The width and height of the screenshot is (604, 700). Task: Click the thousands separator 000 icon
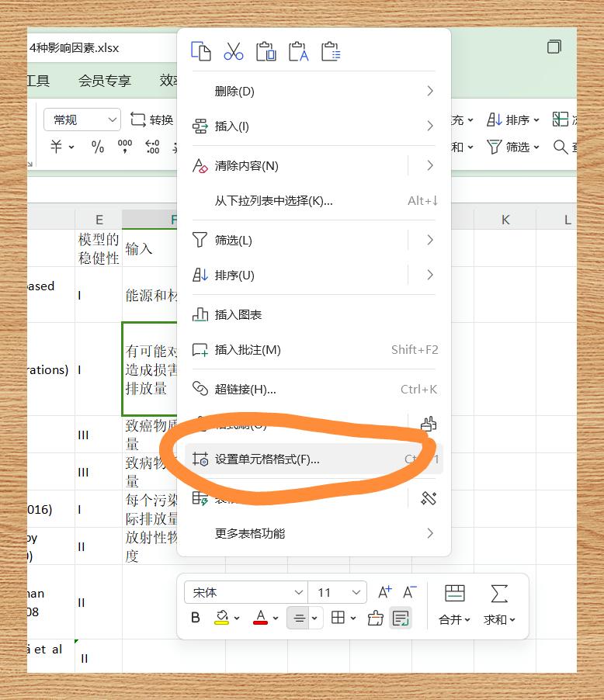tap(125, 147)
